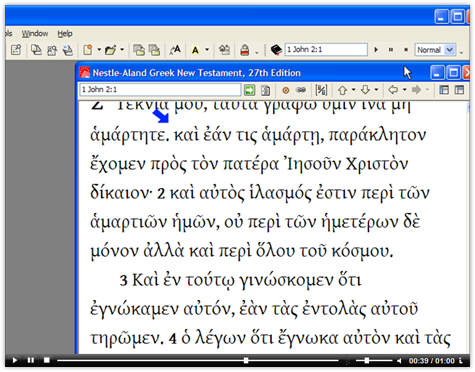Click the Greek word κόσμου
The width and height of the screenshot is (475, 372).
362,251
